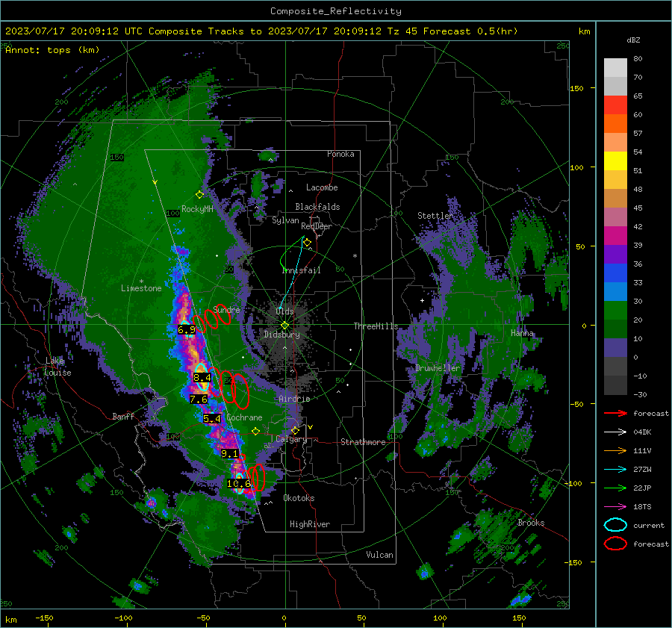Click the Banff town label
Viewport: 672px width, 628px height.
[x=123, y=416]
